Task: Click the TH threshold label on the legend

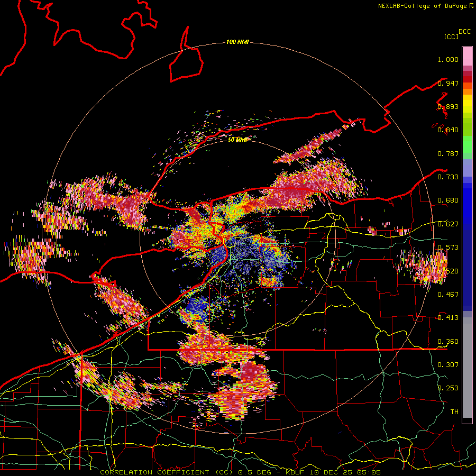Action: point(454,411)
